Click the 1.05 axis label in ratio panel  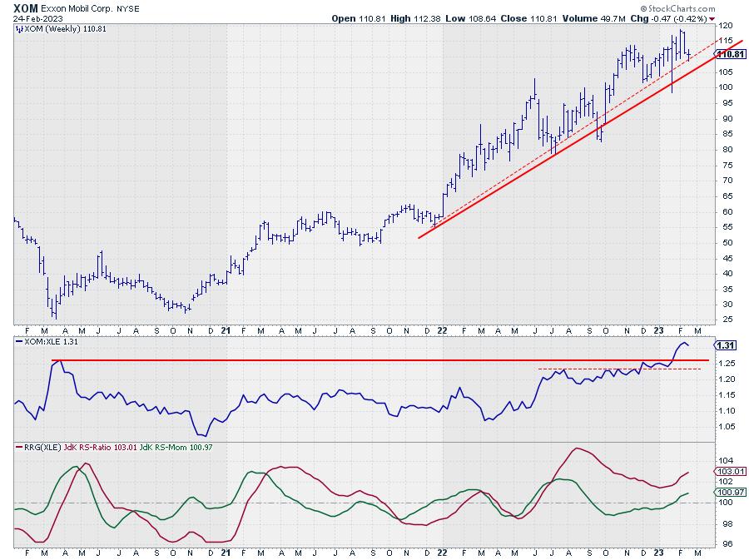[x=727, y=427]
